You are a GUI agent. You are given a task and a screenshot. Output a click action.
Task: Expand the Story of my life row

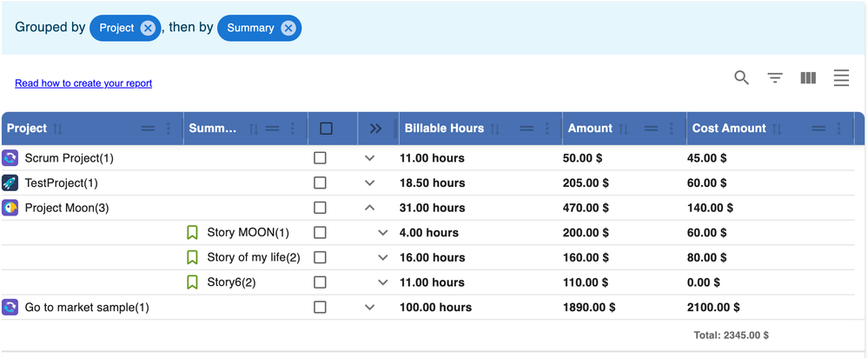pos(382,257)
